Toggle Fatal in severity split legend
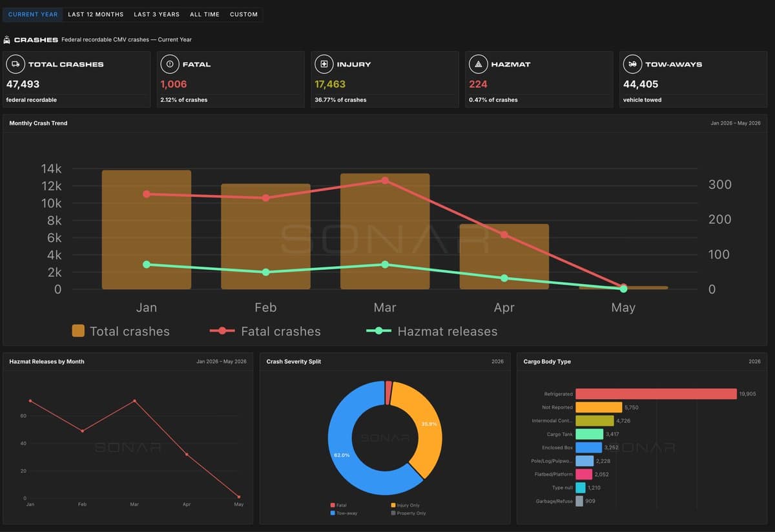 (338, 506)
